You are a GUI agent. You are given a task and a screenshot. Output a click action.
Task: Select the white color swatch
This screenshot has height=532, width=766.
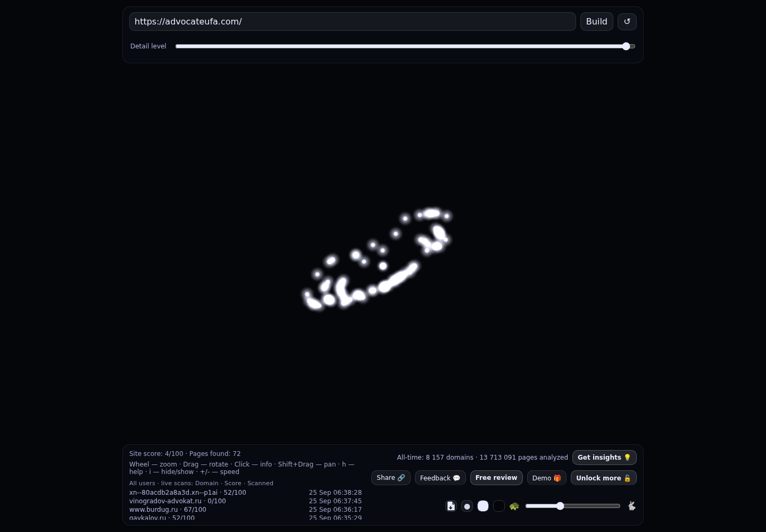coord(483,506)
